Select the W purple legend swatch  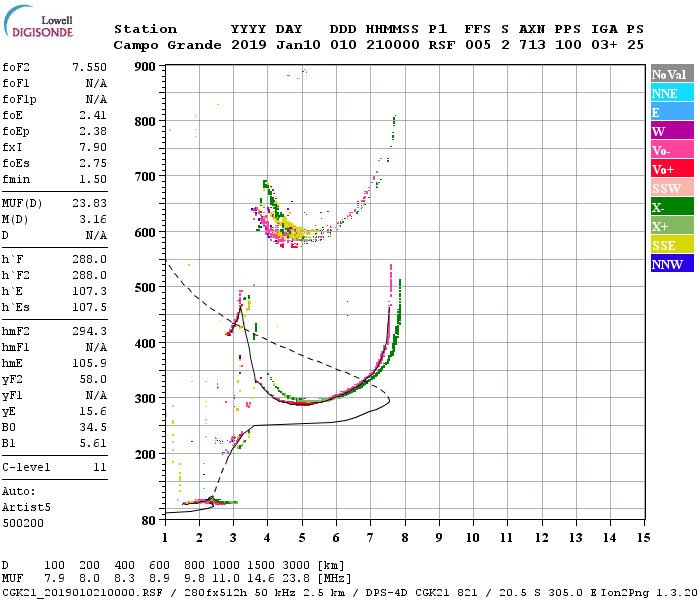(x=672, y=131)
